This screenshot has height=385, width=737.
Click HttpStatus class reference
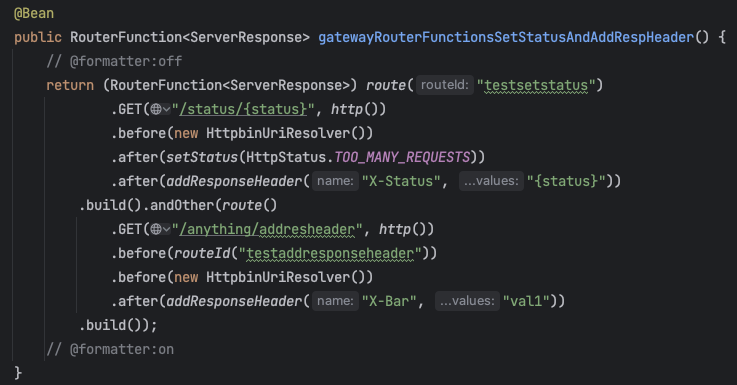coord(286,157)
